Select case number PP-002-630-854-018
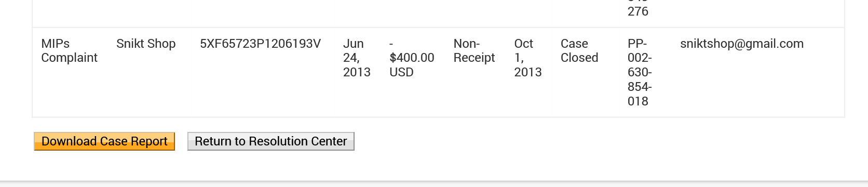The height and width of the screenshot is (187, 868). [640, 72]
